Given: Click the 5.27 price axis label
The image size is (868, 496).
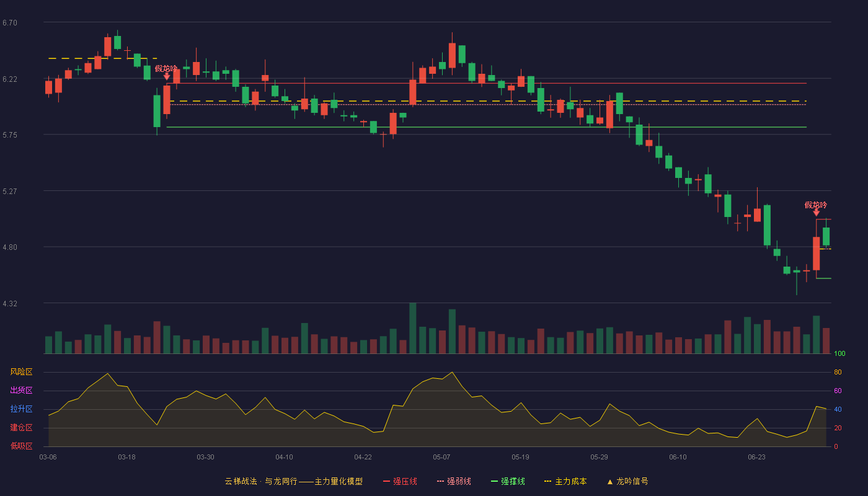Looking at the screenshot, I should pyautogui.click(x=10, y=192).
